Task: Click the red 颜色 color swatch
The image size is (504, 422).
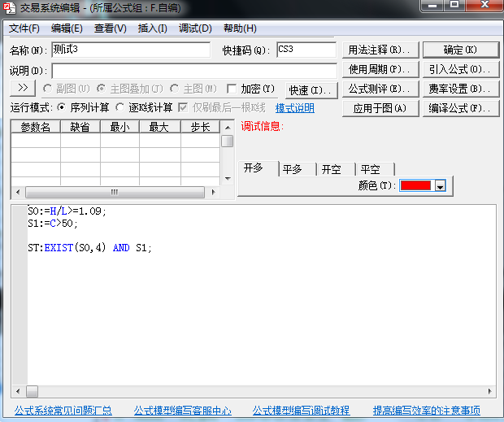Action: pyautogui.click(x=415, y=185)
